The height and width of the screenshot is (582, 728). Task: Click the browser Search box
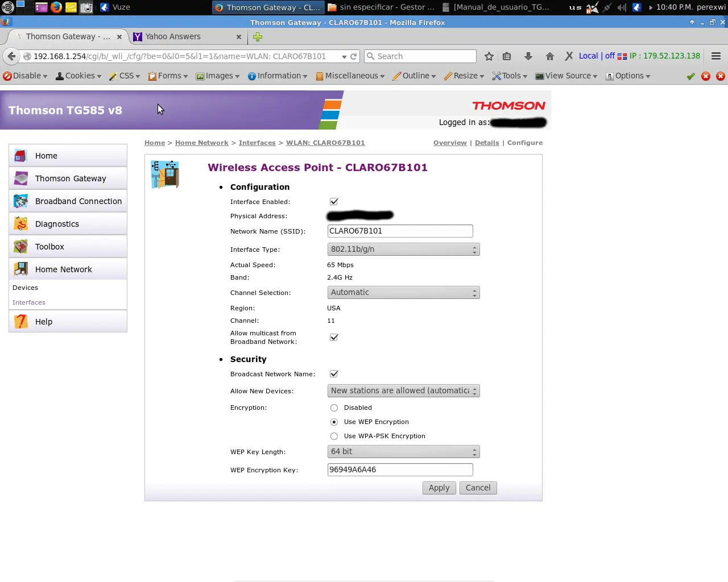pyautogui.click(x=420, y=56)
